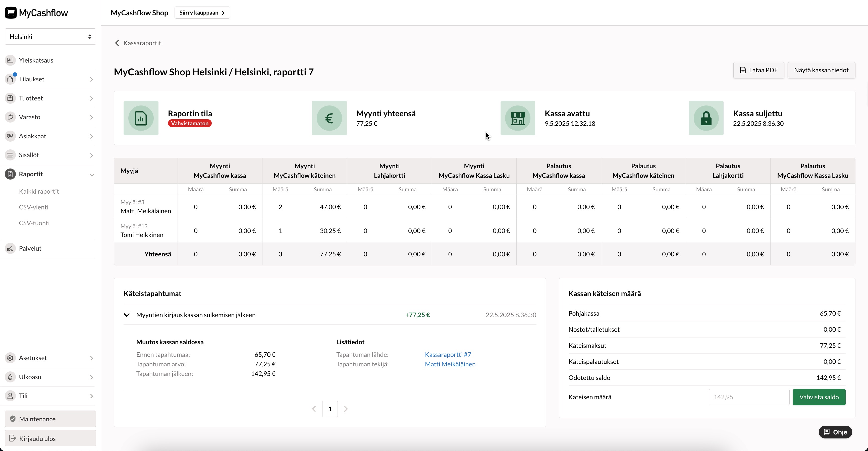Open CSV-tuonti in the sidebar
Image resolution: width=868 pixels, height=451 pixels.
coord(34,223)
